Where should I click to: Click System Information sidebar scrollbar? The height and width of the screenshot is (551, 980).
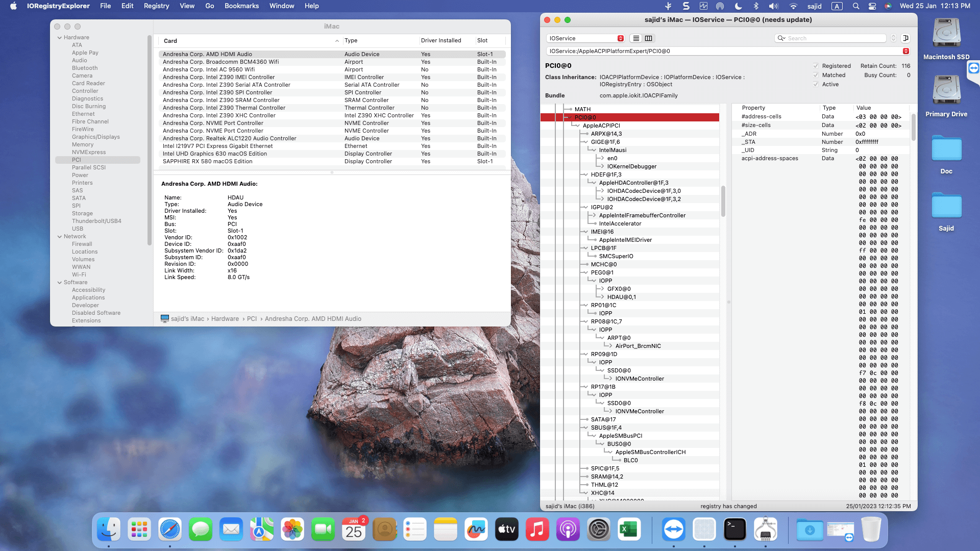pos(149,140)
